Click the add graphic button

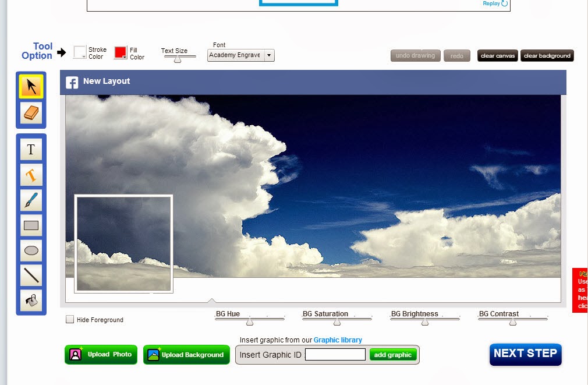393,355
